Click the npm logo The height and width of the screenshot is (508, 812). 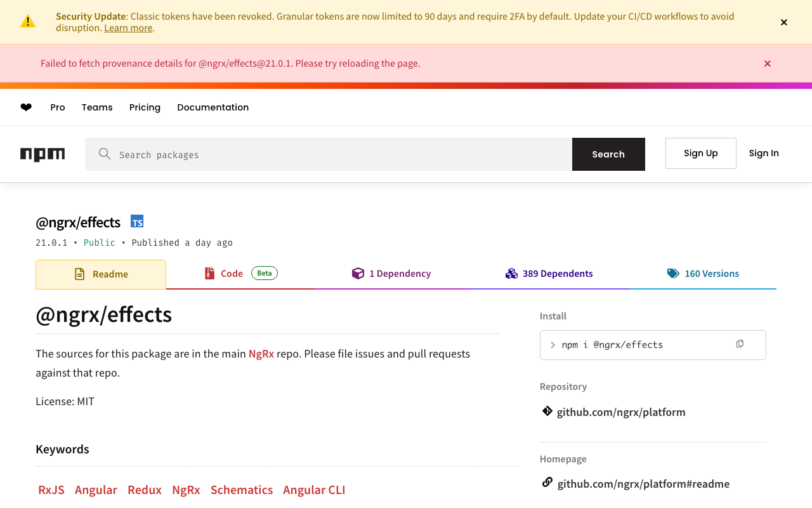(43, 154)
